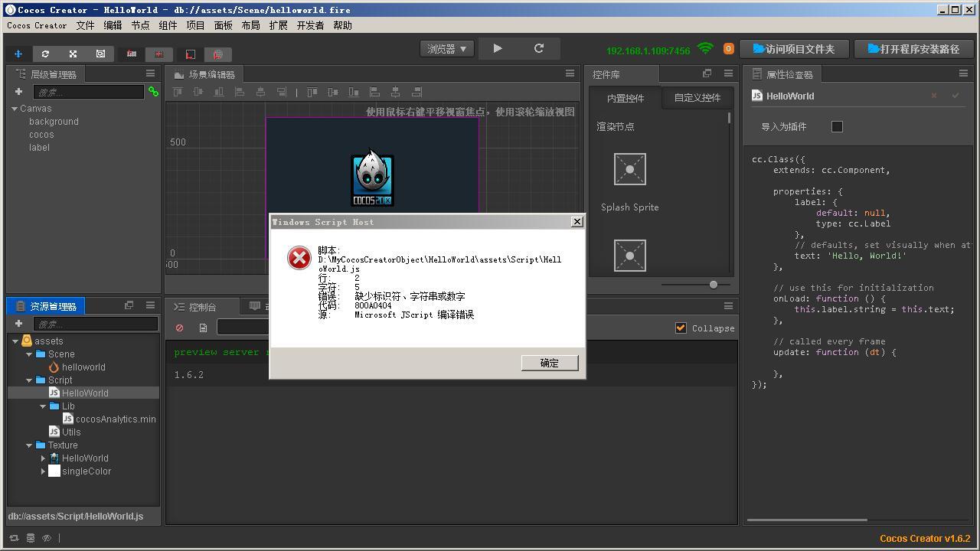Click the green WiFi connection icon
The height and width of the screenshot is (551, 980).
[x=706, y=48]
